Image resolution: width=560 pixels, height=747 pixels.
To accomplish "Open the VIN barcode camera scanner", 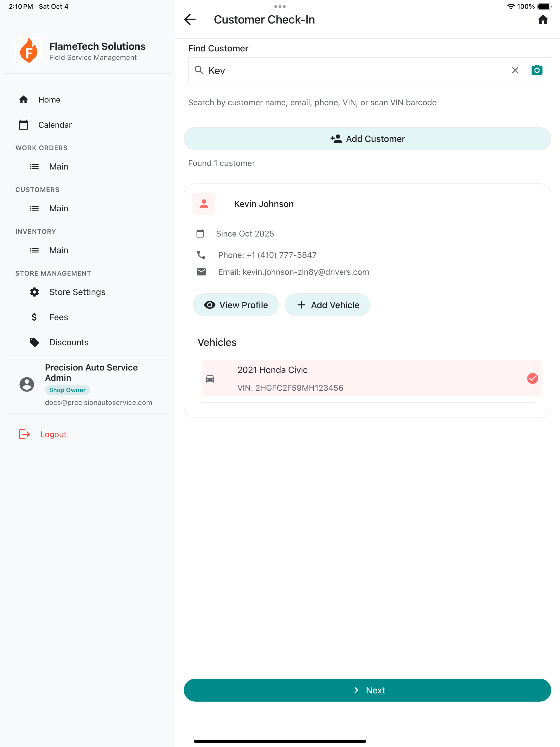I will coord(536,70).
